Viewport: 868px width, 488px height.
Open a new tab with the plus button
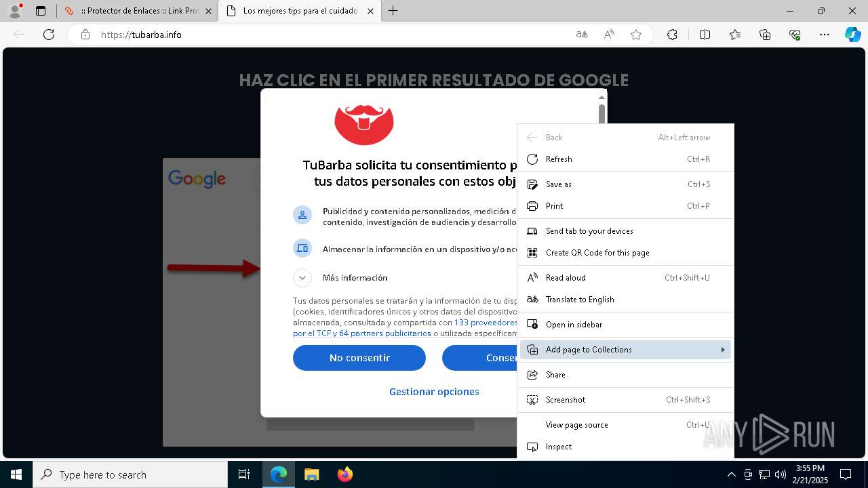(x=393, y=11)
